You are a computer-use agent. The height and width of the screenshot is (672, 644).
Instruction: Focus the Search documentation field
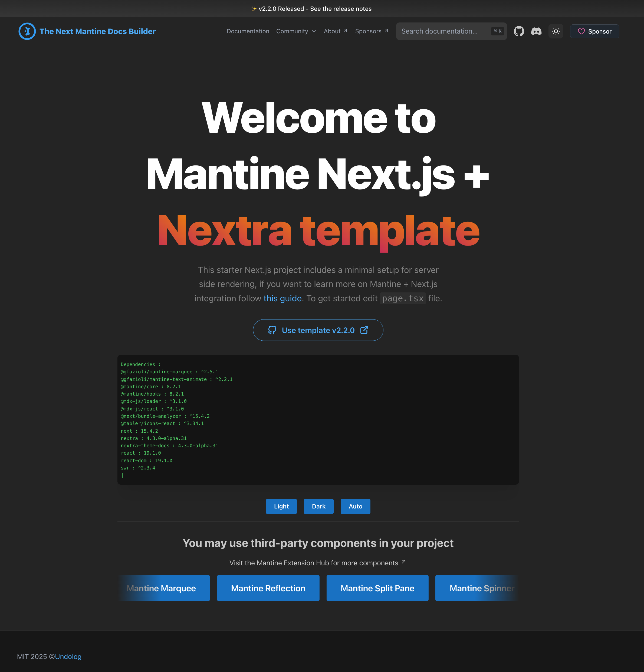click(x=451, y=31)
